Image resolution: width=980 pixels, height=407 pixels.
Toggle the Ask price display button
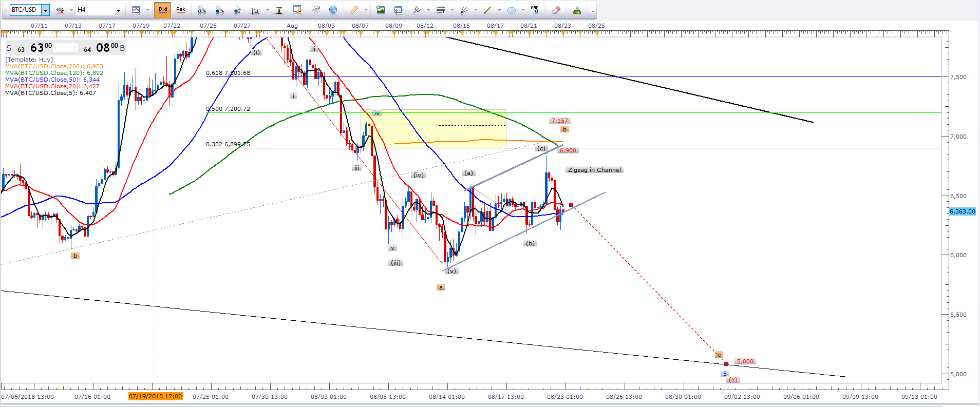[181, 10]
